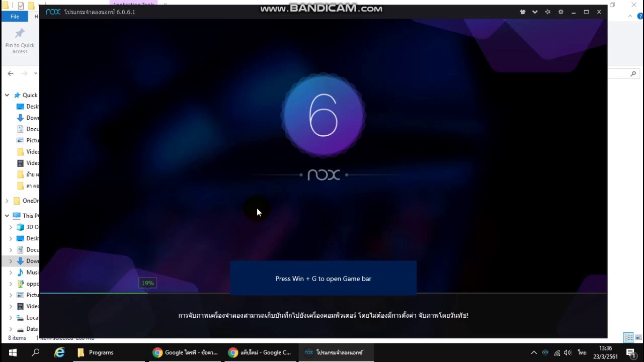Screen dimensions: 644x362
Task: Collapse the File Explorer ribbon chevron
Action: [630, 16]
